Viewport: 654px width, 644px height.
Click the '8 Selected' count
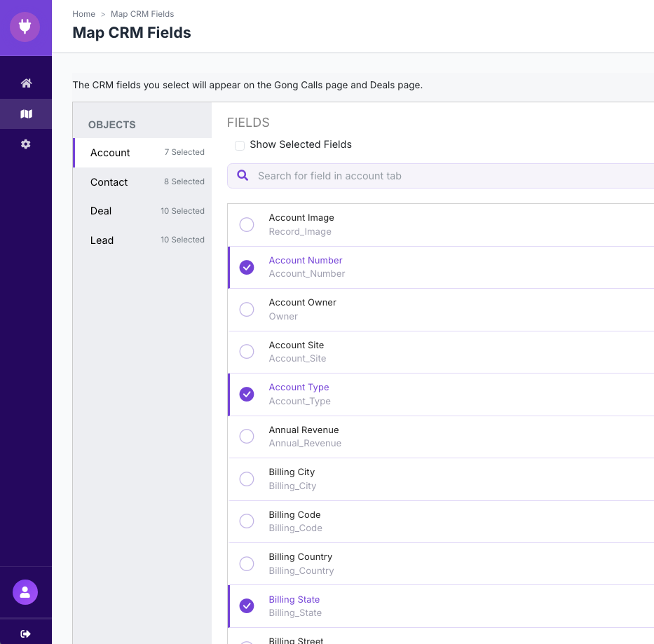[x=184, y=181]
